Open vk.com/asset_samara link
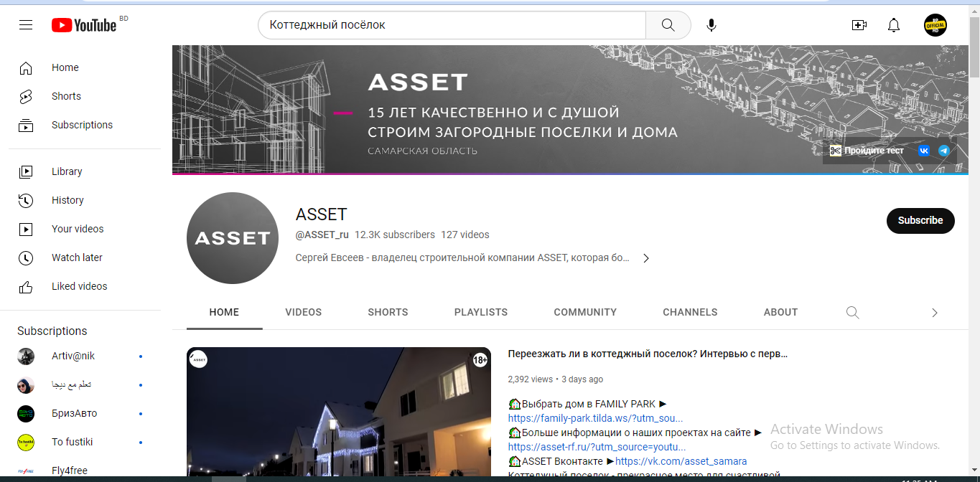 [681, 461]
